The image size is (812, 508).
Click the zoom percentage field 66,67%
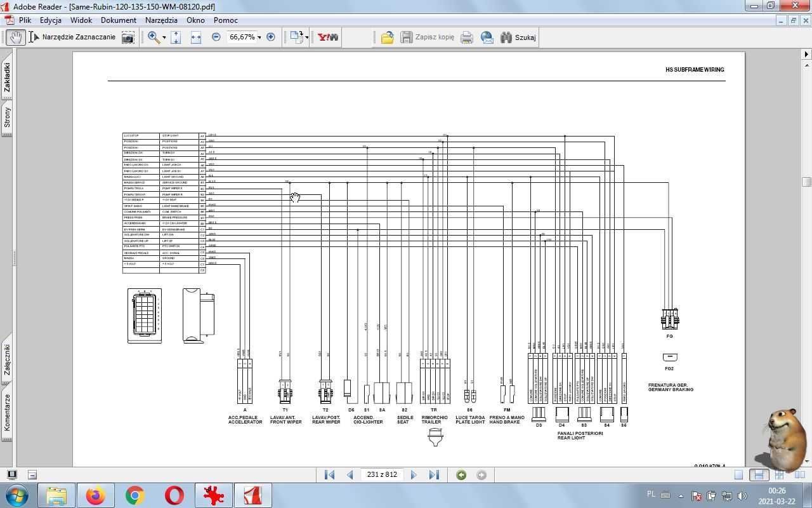(x=242, y=37)
